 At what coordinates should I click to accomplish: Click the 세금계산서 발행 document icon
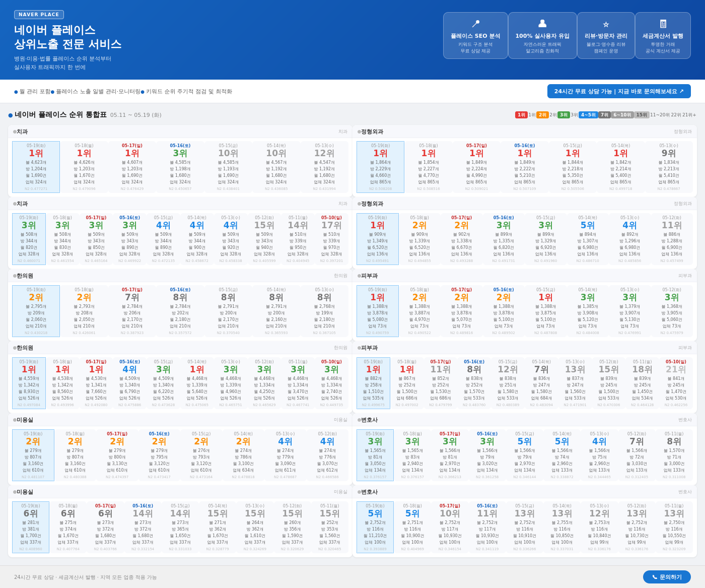coord(663,24)
